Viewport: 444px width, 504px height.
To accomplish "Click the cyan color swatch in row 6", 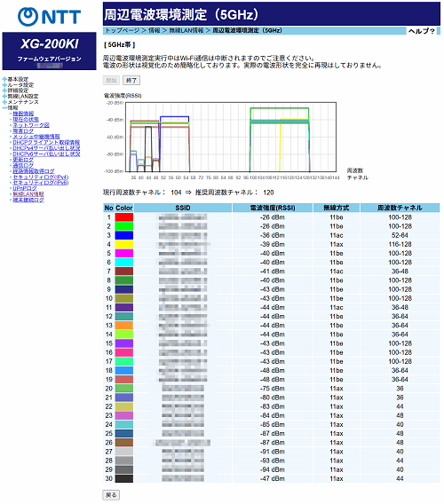I will pyautogui.click(x=124, y=263).
